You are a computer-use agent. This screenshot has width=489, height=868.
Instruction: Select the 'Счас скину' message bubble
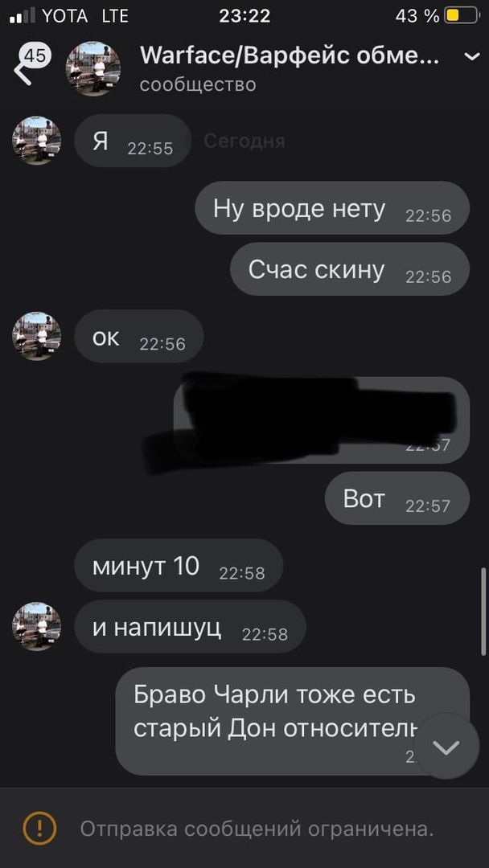(x=350, y=269)
